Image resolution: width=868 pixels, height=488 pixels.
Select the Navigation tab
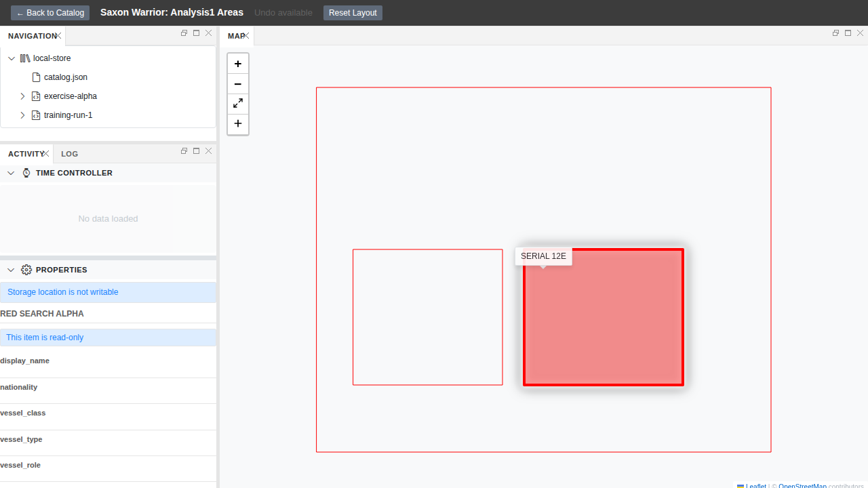click(x=32, y=36)
